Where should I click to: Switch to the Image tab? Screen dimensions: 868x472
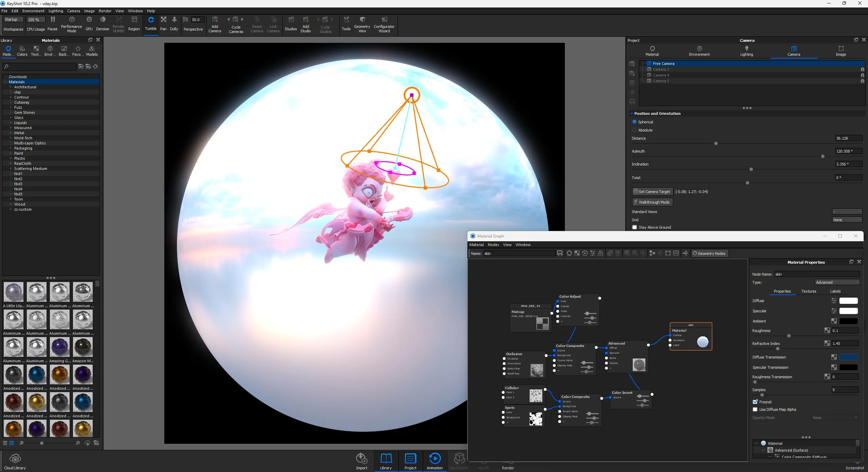[841, 51]
